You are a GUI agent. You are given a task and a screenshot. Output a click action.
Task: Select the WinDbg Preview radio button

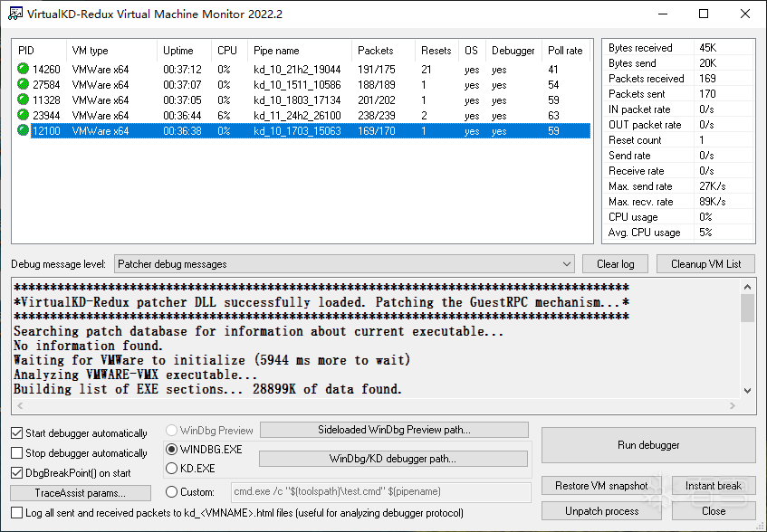172,431
